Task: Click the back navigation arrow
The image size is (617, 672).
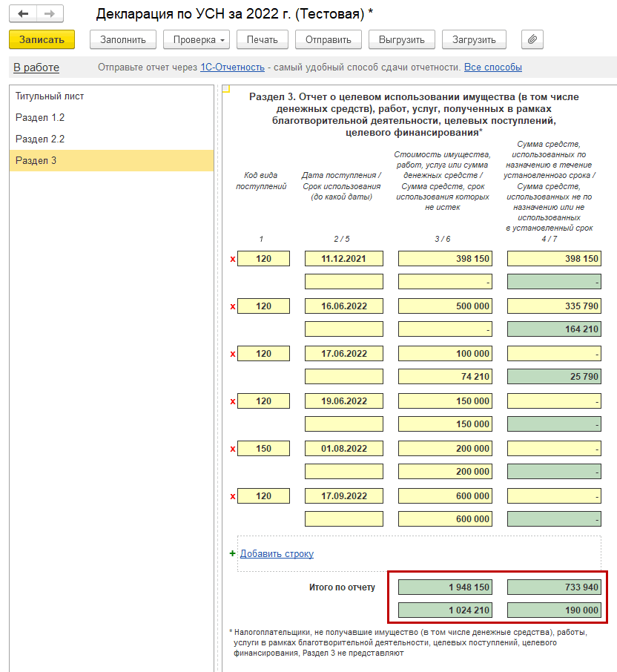Action: pos(23,13)
